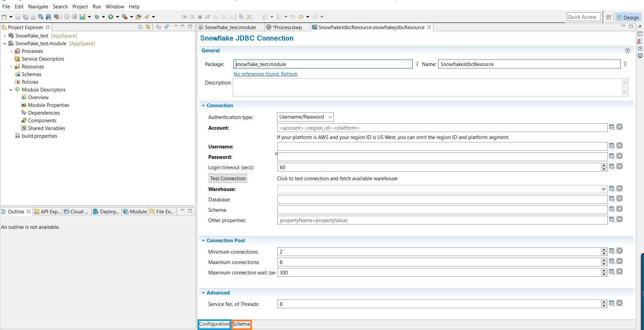Click the clear binding icon beside Password field
Viewport: 644px width, 330px height.
coord(620,156)
